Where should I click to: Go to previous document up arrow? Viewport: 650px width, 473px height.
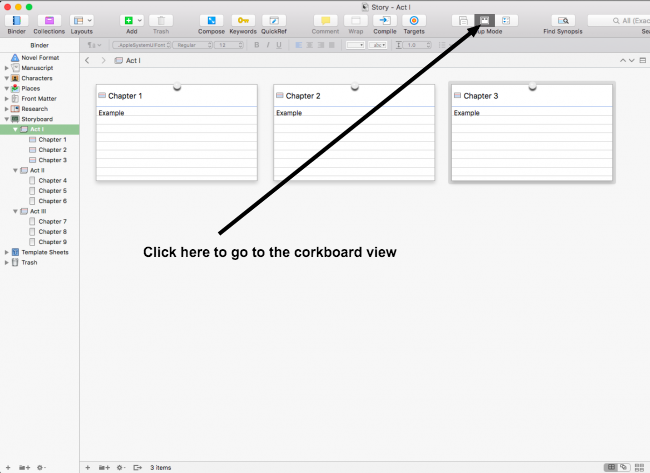click(623, 61)
